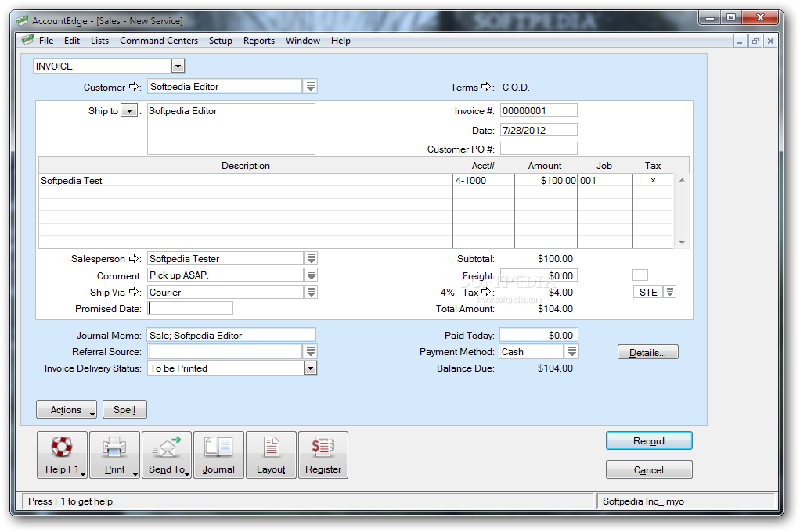Click the Promised Date field
The image size is (800, 532).
(x=191, y=308)
